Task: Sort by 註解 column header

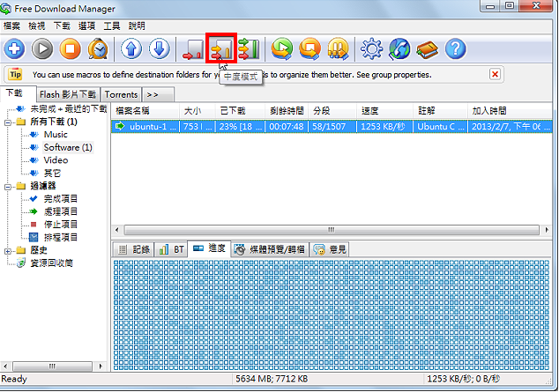Action: click(x=441, y=111)
